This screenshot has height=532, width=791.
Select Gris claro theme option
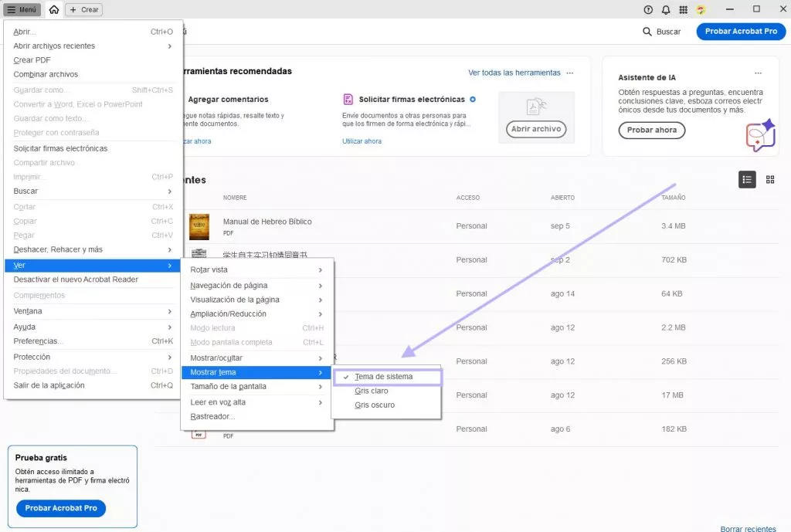[387, 391]
